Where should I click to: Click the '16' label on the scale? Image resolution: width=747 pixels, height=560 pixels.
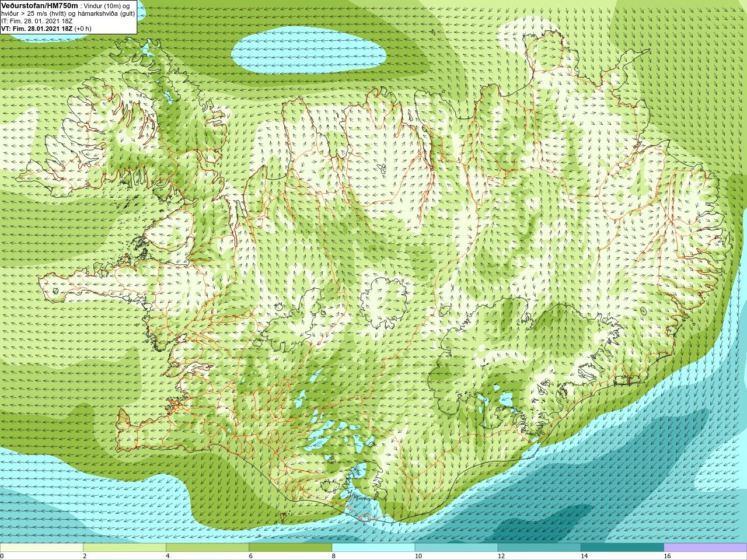pyautogui.click(x=668, y=556)
